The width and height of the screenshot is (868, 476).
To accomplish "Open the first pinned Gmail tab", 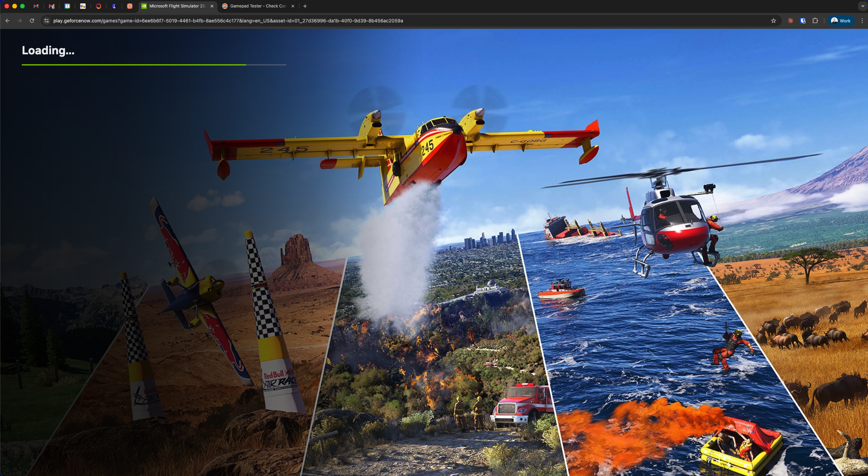I will (36, 6).
